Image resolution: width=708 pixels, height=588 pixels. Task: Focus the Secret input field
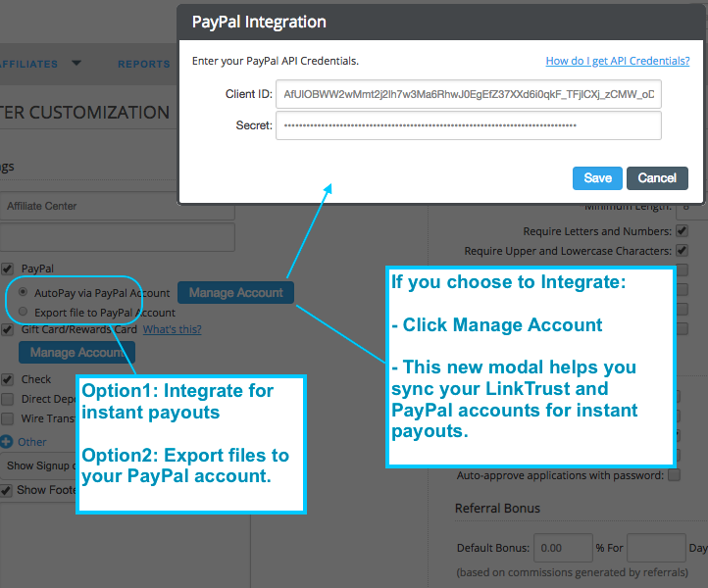click(x=468, y=125)
